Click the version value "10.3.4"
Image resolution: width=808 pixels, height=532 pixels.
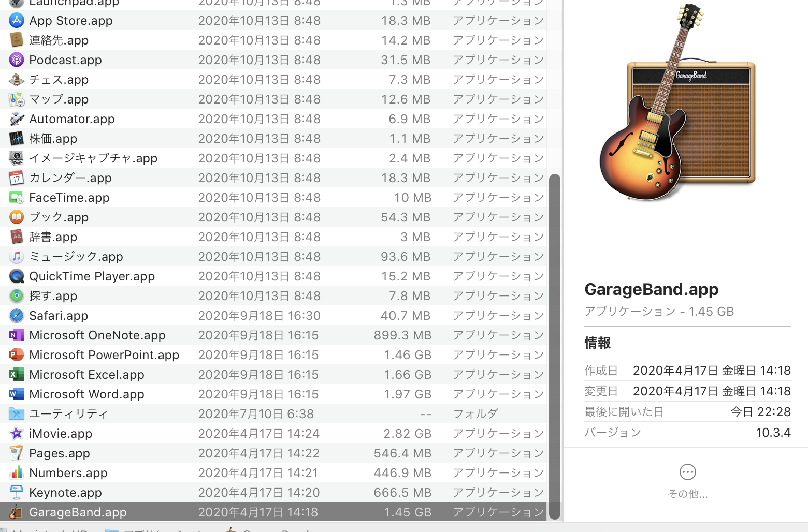coord(773,433)
